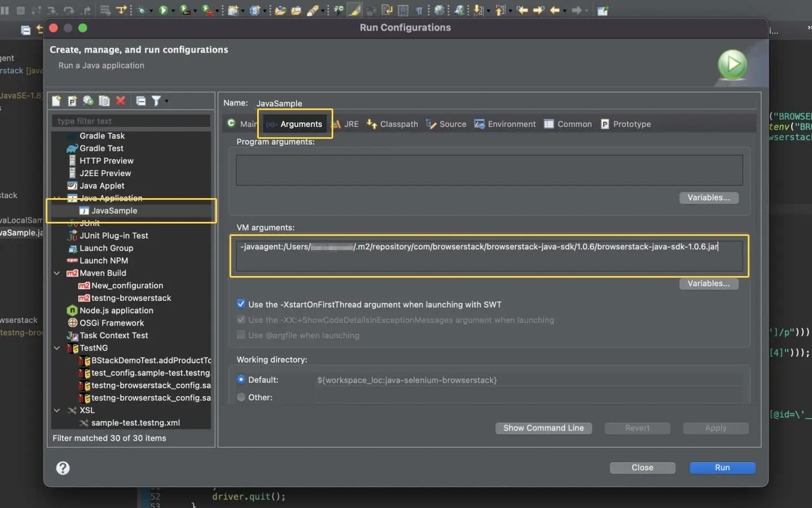Click the New launch configuration icon

coord(56,101)
